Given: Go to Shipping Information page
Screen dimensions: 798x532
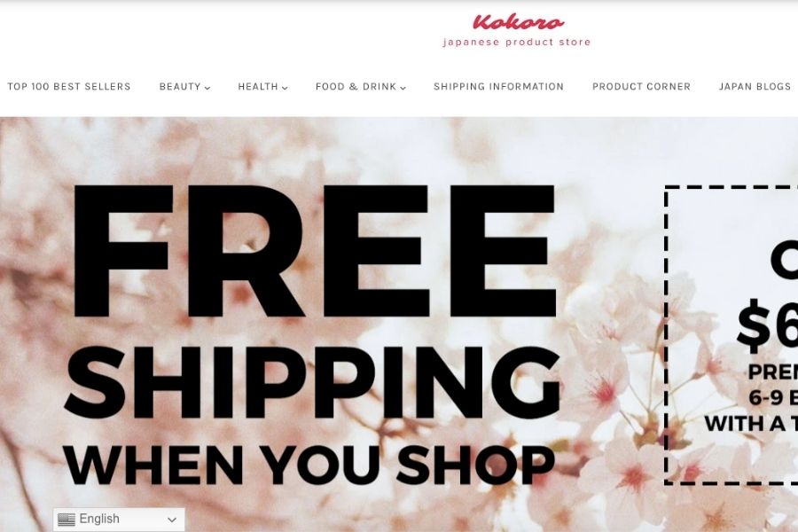Looking at the screenshot, I should (x=498, y=87).
